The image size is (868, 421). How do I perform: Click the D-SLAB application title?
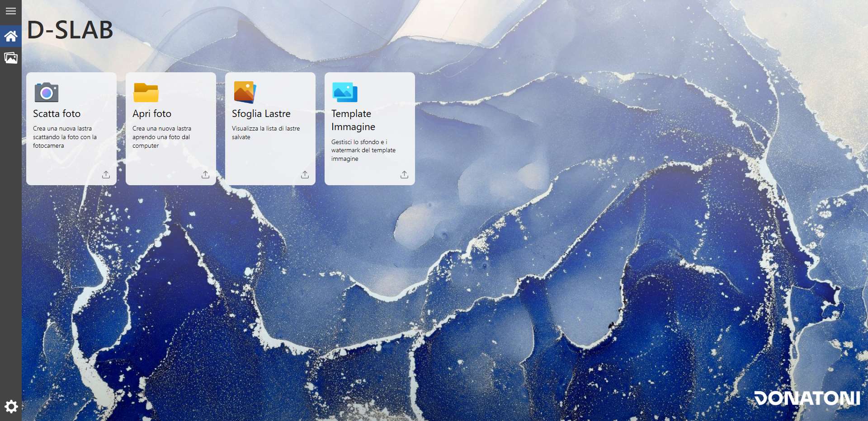(x=70, y=30)
